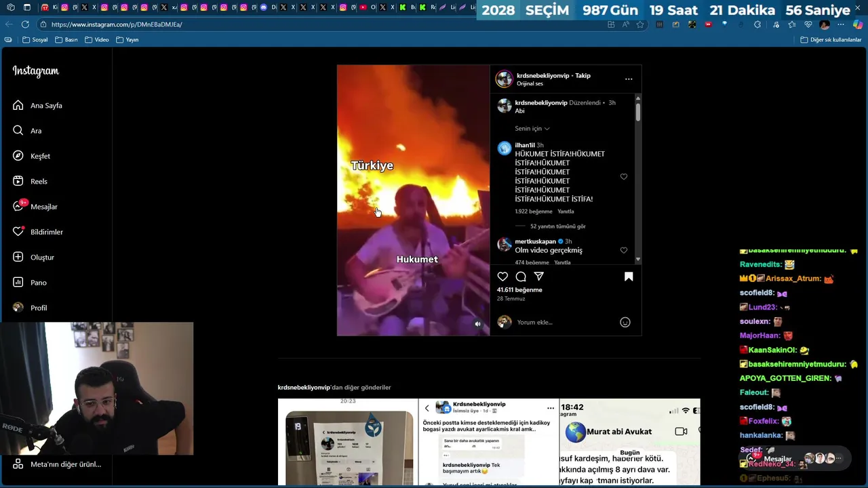Show 52 yanıtın tümünü gör replies
868x488 pixels.
(x=557, y=226)
